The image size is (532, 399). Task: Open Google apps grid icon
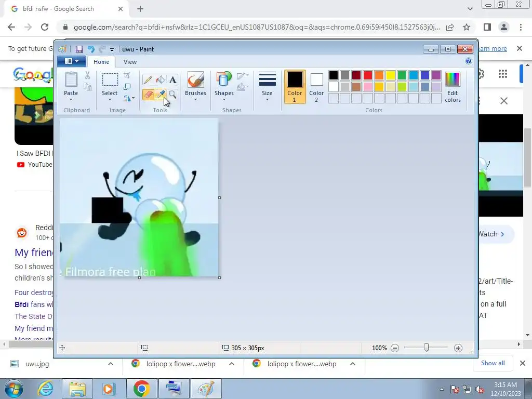point(503,74)
